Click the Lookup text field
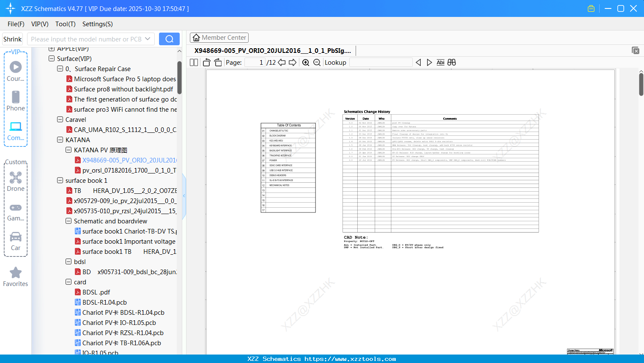 381,62
